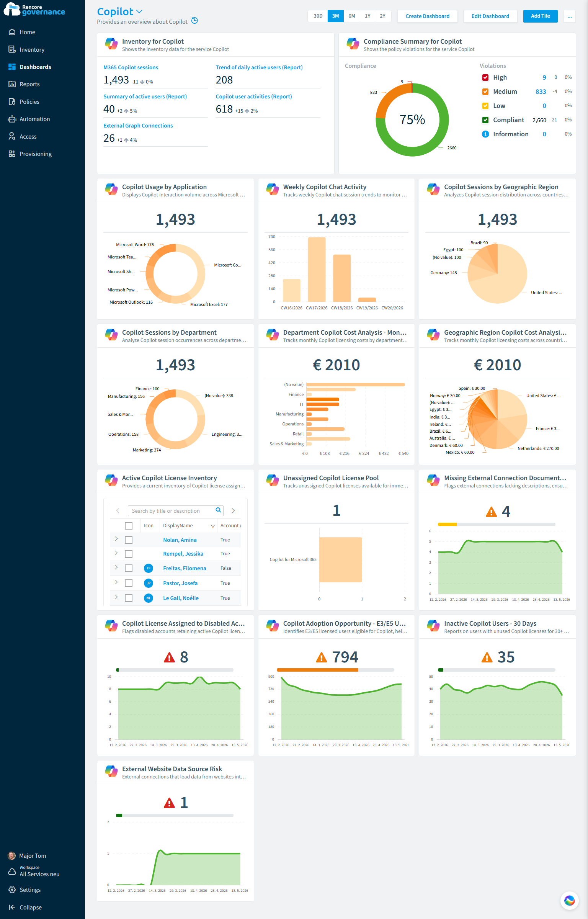Expand the Le Gall, Noélie row
The width and height of the screenshot is (588, 919).
116,597
